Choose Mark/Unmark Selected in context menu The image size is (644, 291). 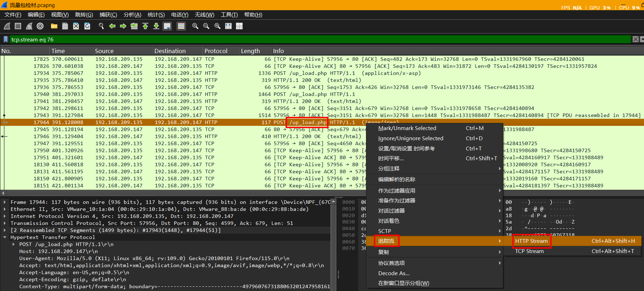click(435, 128)
